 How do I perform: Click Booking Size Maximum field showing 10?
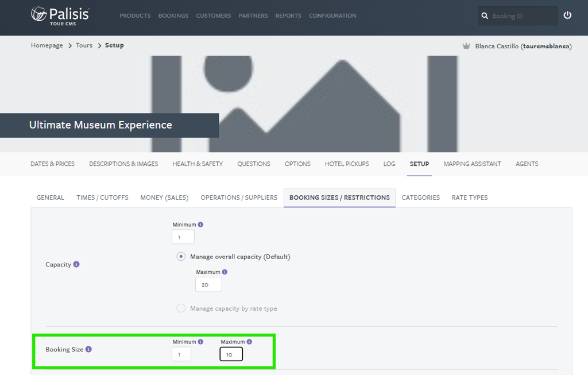pos(231,354)
